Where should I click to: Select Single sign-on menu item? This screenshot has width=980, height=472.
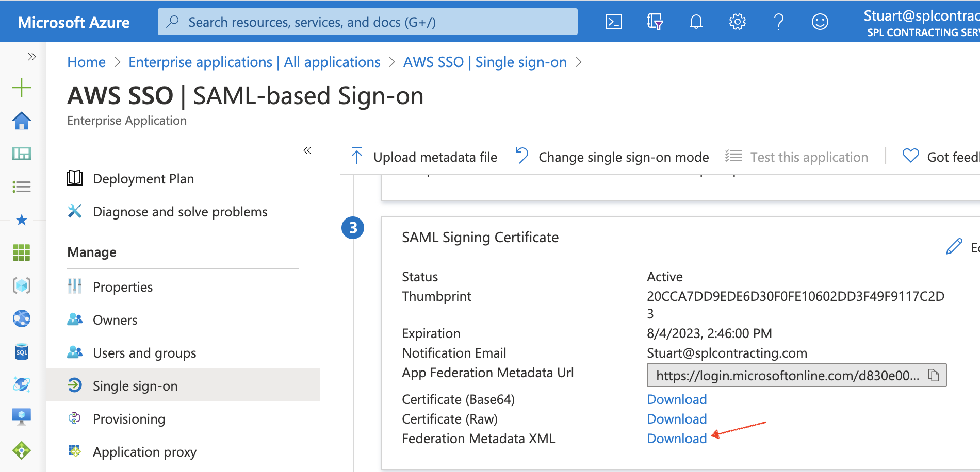pyautogui.click(x=183, y=384)
